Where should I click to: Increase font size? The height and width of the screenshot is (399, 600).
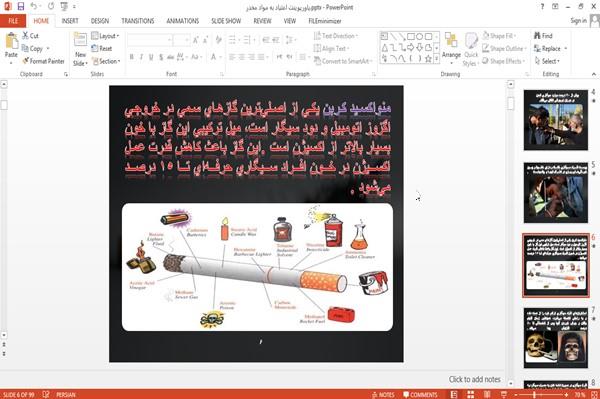(x=196, y=40)
